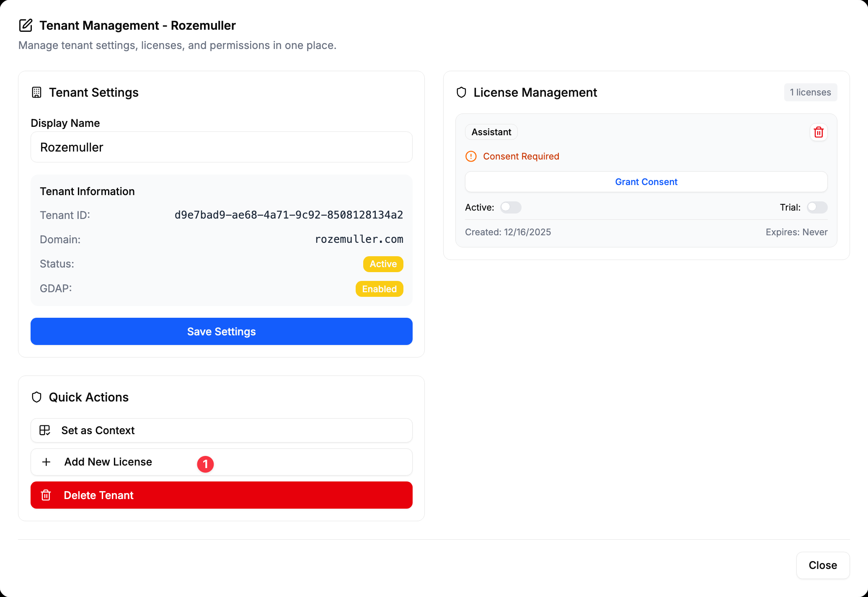Click the Close button

click(x=822, y=565)
